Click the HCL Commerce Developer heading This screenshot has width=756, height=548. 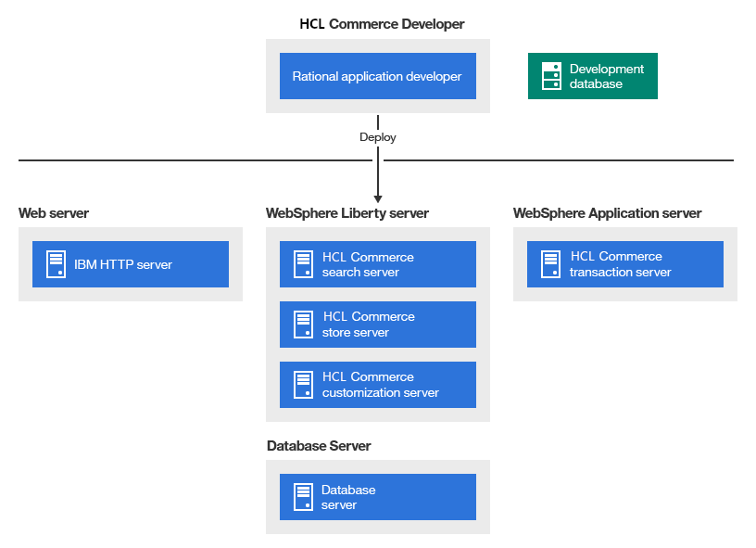(x=382, y=23)
